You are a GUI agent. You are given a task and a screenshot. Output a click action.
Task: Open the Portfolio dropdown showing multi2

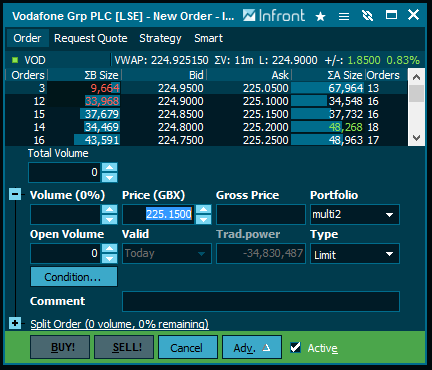click(355, 214)
